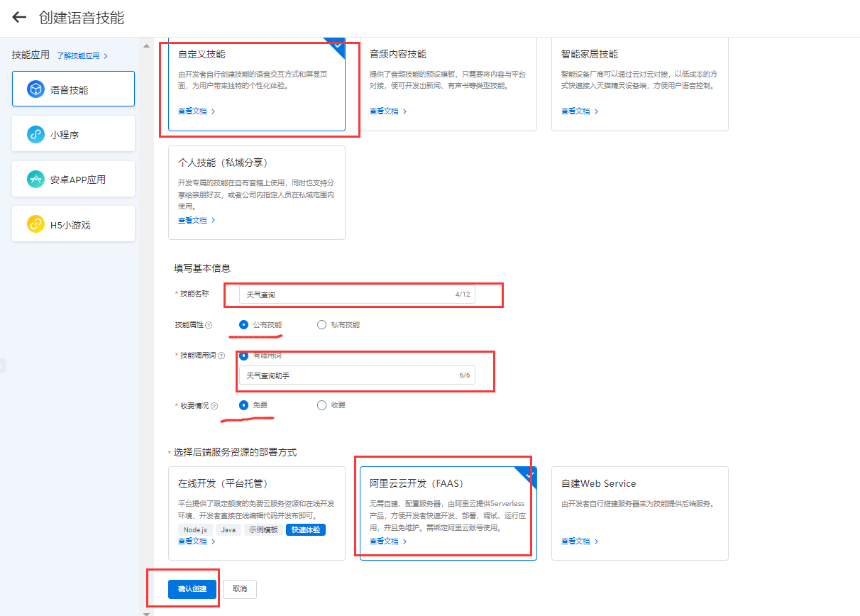Select the 阿里云云开发（FAAS） deployment card

coord(448,513)
